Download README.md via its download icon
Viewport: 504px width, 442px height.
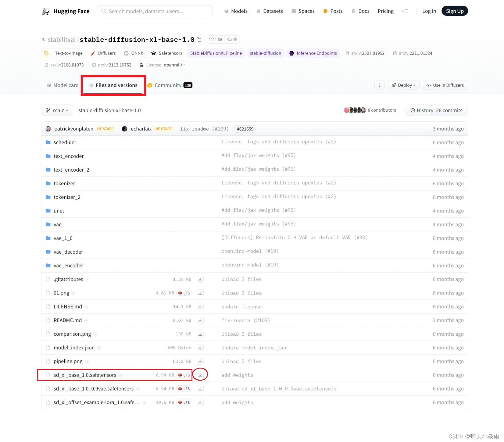(x=200, y=320)
